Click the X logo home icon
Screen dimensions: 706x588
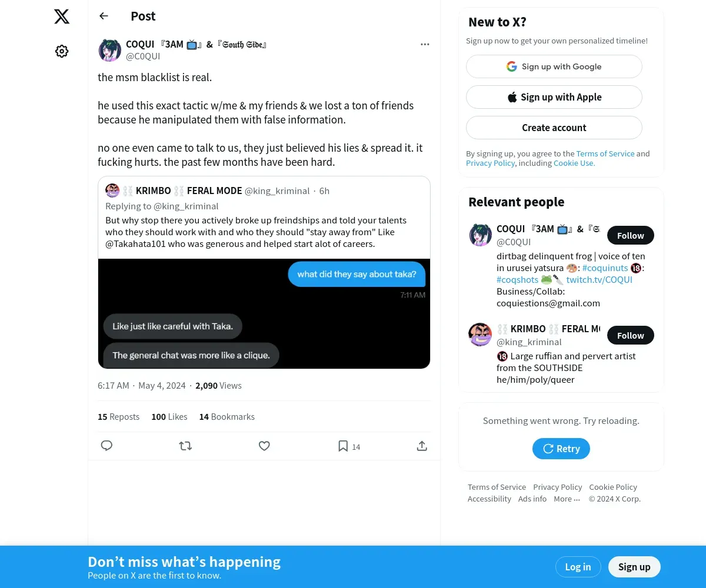[x=62, y=16]
